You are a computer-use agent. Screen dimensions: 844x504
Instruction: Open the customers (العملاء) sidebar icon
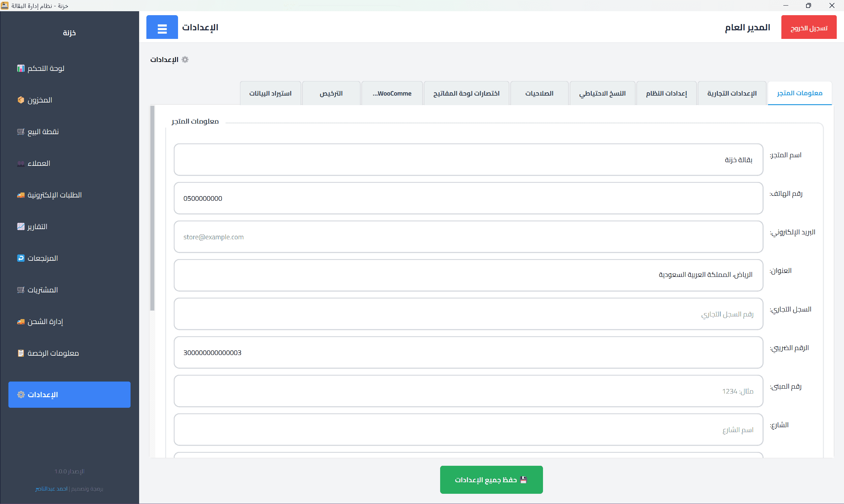pyautogui.click(x=21, y=163)
